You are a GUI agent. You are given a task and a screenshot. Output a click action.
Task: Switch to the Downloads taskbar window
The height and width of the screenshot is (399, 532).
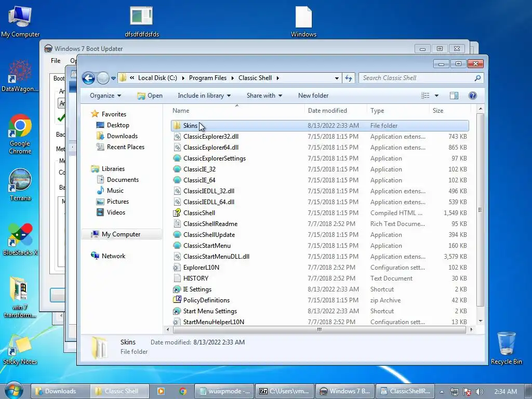(60, 391)
